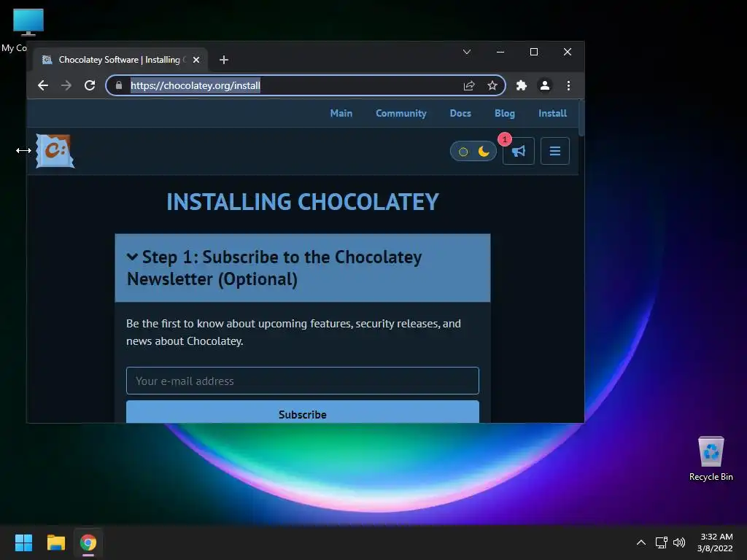Open the Windows Start menu
This screenshot has height=560, width=747.
(x=23, y=542)
